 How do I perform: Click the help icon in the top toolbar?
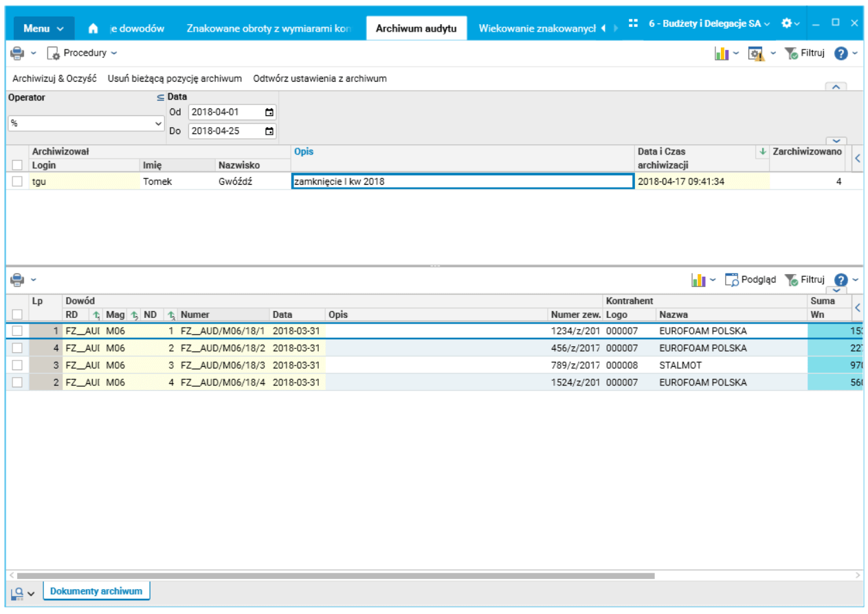(840, 54)
